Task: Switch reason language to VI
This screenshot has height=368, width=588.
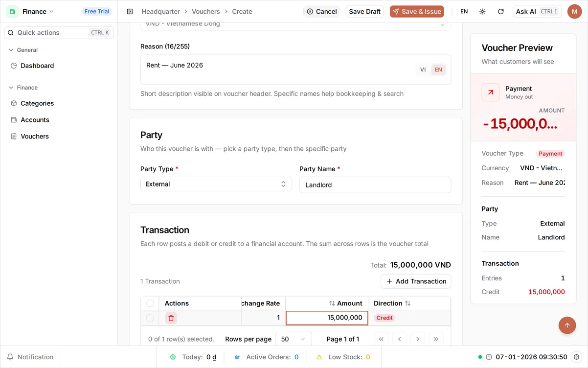Action: [423, 69]
